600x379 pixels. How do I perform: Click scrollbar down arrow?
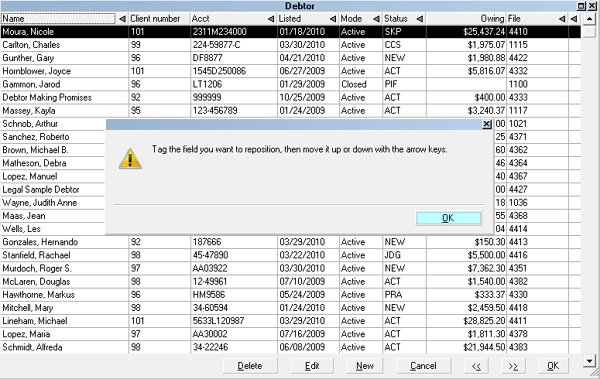tap(590, 360)
